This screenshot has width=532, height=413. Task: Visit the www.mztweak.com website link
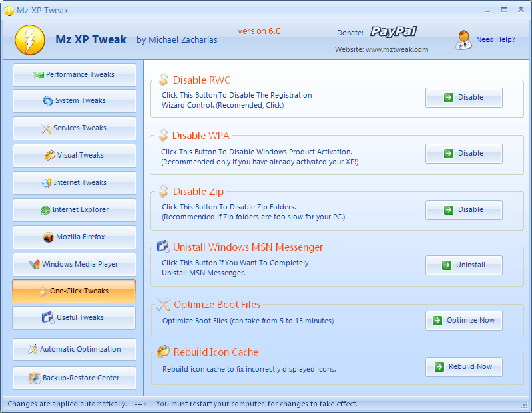coord(382,49)
